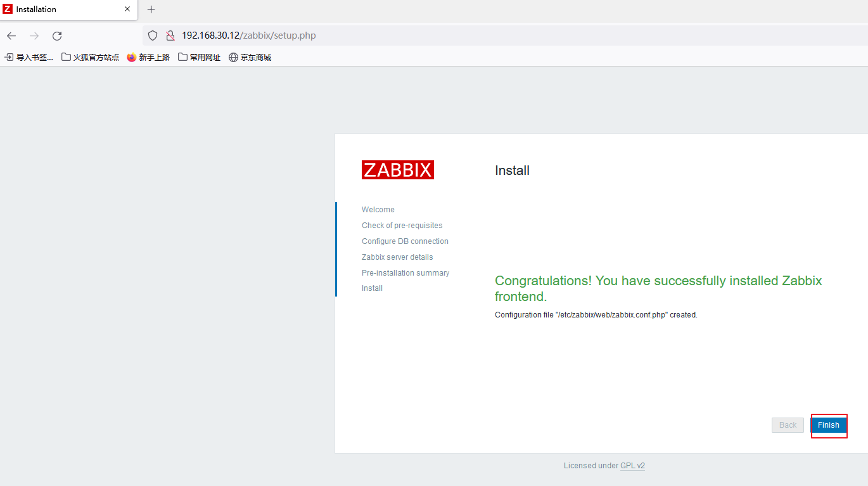Click the Install step in sidebar
Image resolution: width=868 pixels, height=486 pixels.
pos(372,288)
